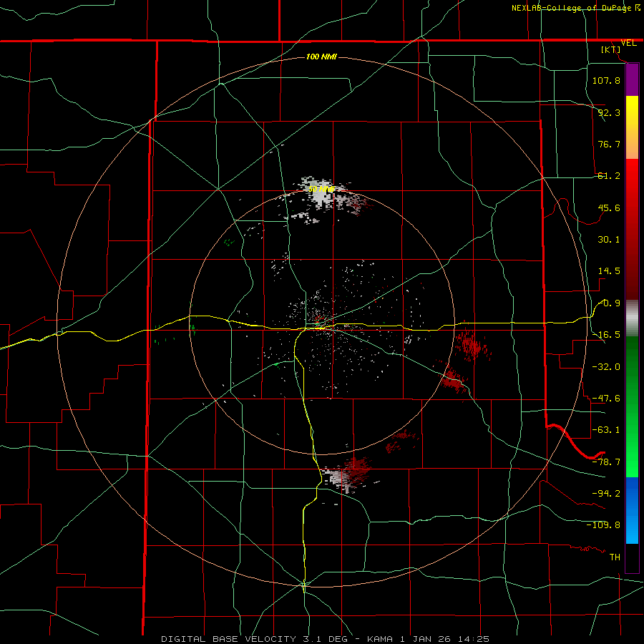Click the [KT] units label

pos(611,49)
